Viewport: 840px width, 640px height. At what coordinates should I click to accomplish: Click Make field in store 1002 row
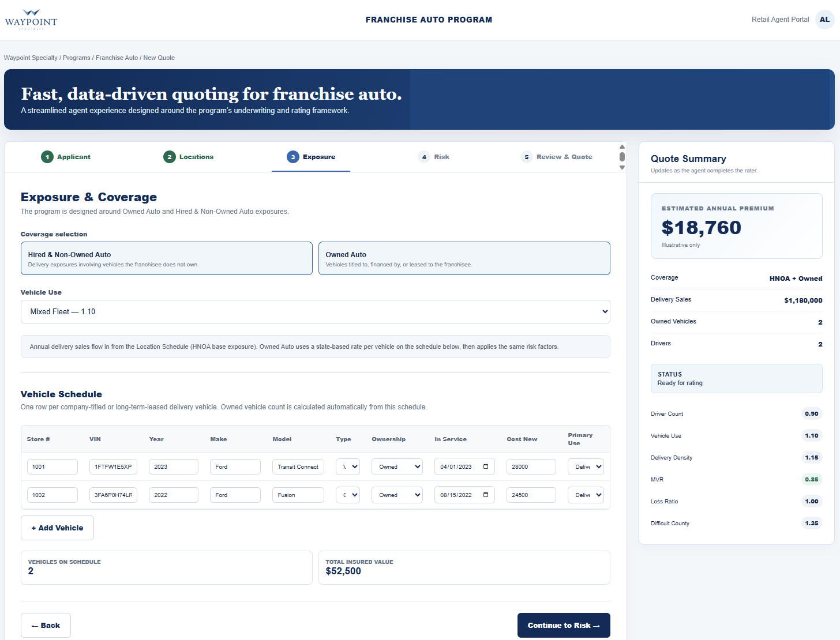pyautogui.click(x=235, y=495)
